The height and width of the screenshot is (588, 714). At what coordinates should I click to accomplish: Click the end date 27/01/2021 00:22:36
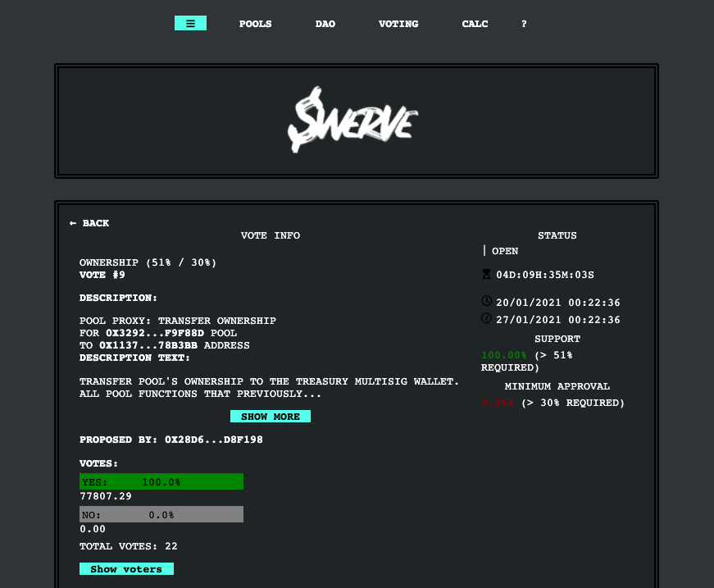tap(557, 320)
